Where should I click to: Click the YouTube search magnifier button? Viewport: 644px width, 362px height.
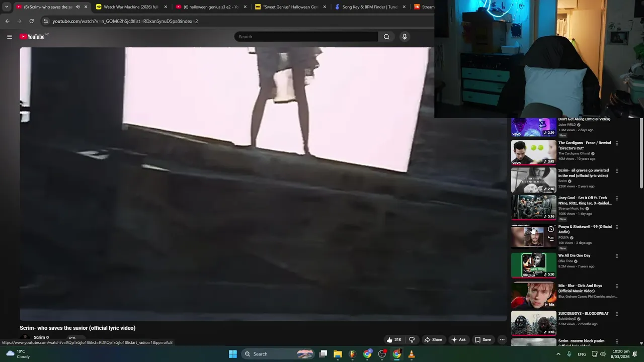(386, 37)
